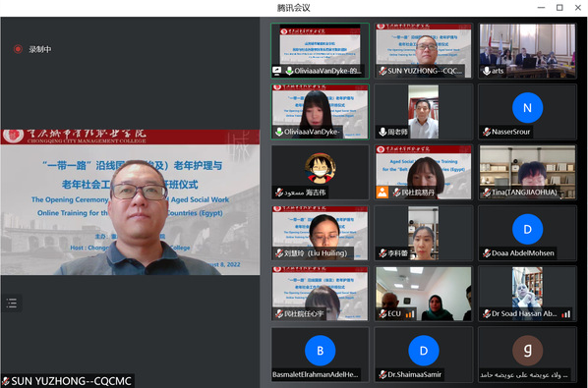
Task: Click orange host icon on 民社院易丹 tile
Action: [x=382, y=193]
